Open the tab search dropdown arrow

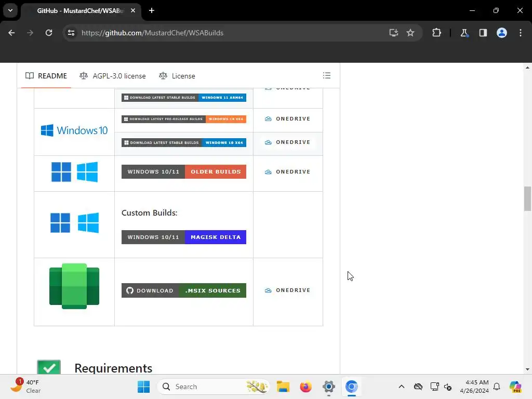(10, 10)
